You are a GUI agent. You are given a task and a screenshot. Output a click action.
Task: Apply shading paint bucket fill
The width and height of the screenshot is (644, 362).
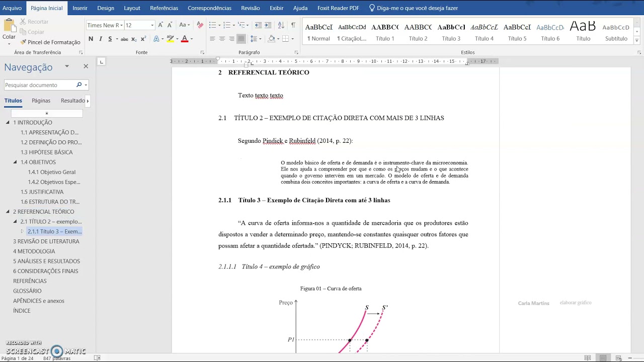pos(271,39)
